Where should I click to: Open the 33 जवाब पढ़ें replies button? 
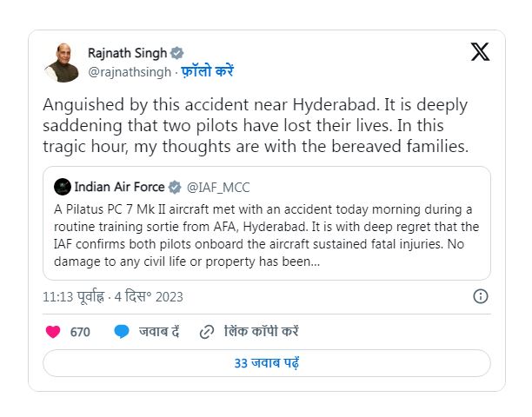[266, 362]
